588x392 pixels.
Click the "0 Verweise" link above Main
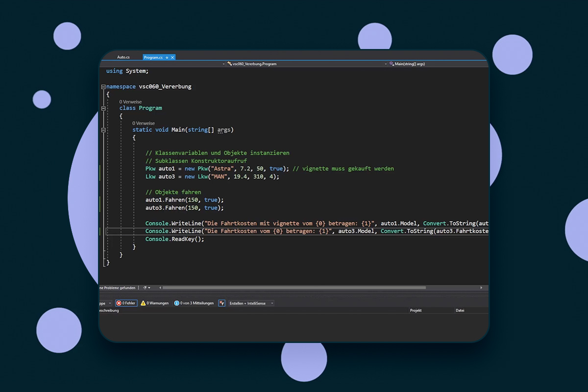pos(144,123)
